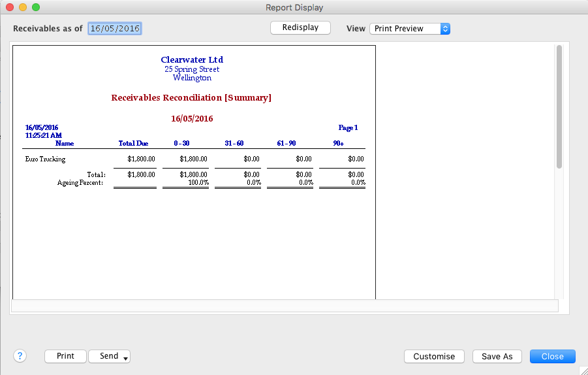Click the red close window button
This screenshot has width=588, height=375.
(10, 7)
